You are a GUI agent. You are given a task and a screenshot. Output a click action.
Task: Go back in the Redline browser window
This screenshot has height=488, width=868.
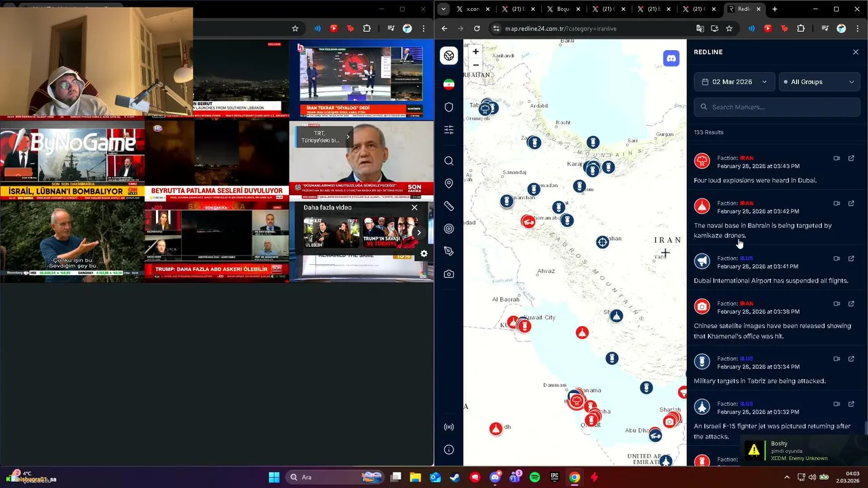444,28
